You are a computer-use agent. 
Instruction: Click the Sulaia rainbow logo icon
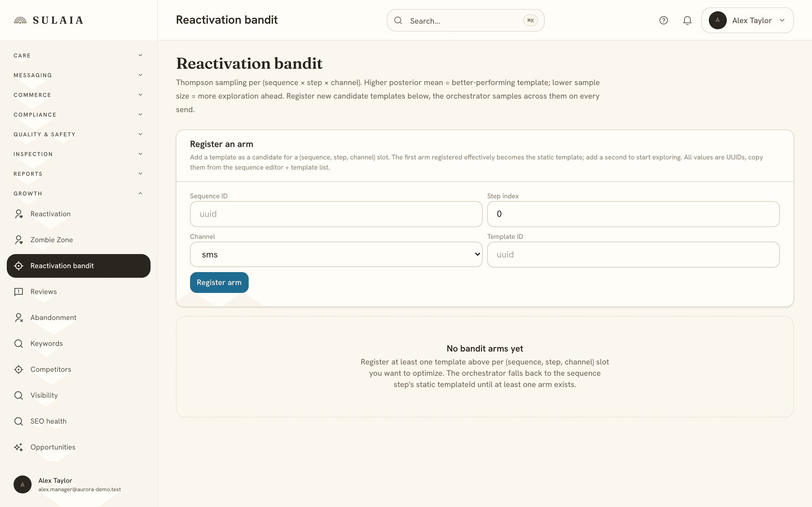pyautogui.click(x=20, y=21)
